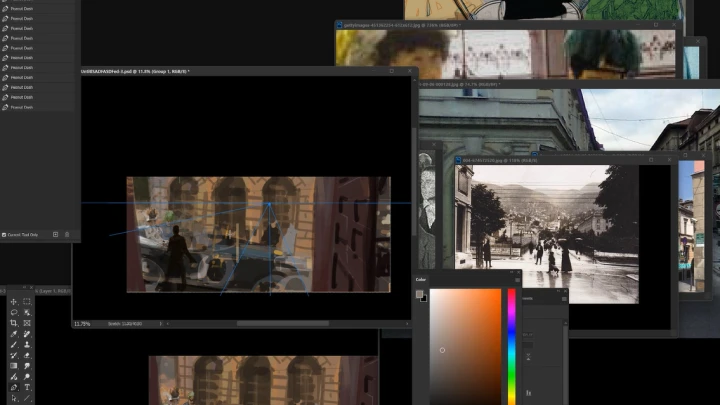Select the Type tool

click(x=27, y=388)
